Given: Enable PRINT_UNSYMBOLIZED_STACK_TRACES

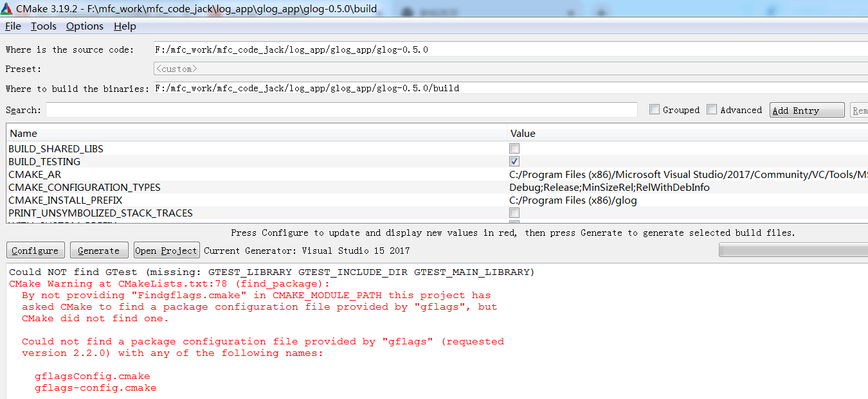Looking at the screenshot, I should click(514, 213).
